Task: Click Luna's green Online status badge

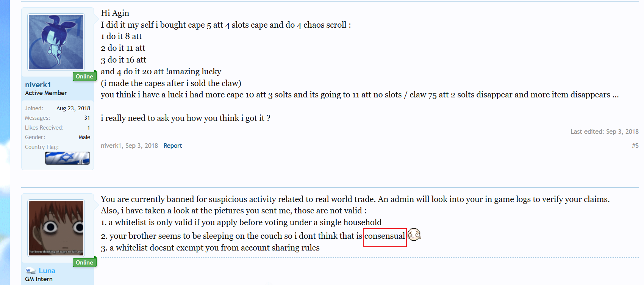Action: click(84, 263)
